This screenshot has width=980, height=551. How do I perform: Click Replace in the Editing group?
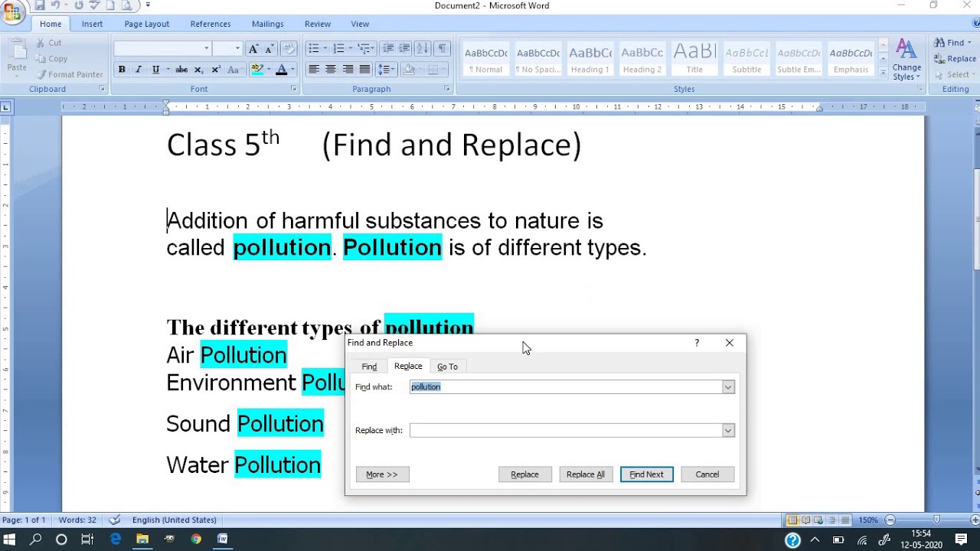955,59
